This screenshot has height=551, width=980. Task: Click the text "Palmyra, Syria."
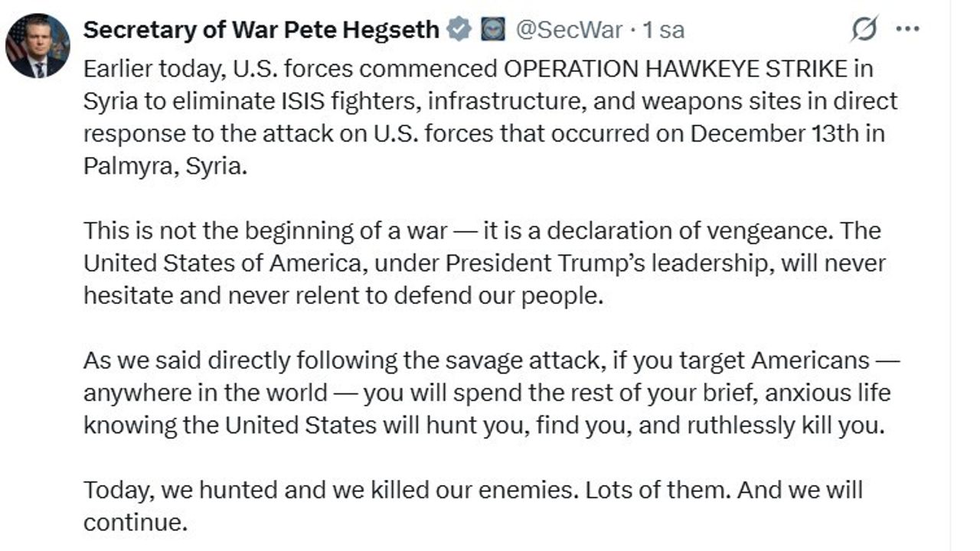(x=165, y=166)
